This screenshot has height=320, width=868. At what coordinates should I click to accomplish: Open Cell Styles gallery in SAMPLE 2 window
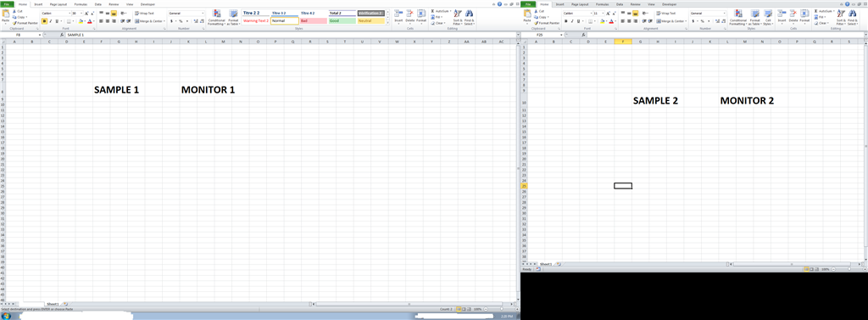click(768, 17)
